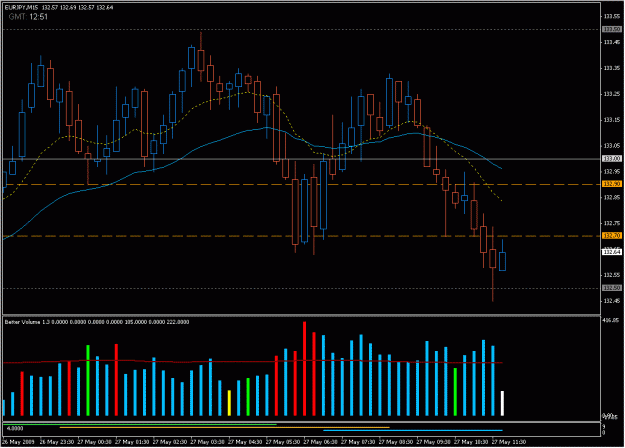Click the 132.45 price scale value
Image resolution: width=625 pixels, height=448 pixels.
tap(612, 301)
